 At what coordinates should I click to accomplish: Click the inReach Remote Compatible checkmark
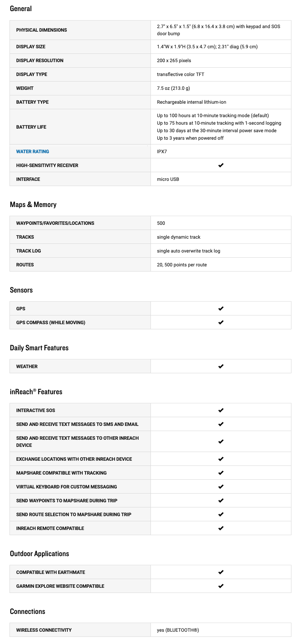point(221,528)
